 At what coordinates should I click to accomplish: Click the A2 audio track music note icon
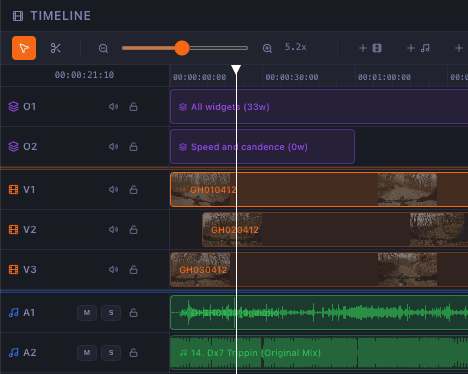[13, 353]
